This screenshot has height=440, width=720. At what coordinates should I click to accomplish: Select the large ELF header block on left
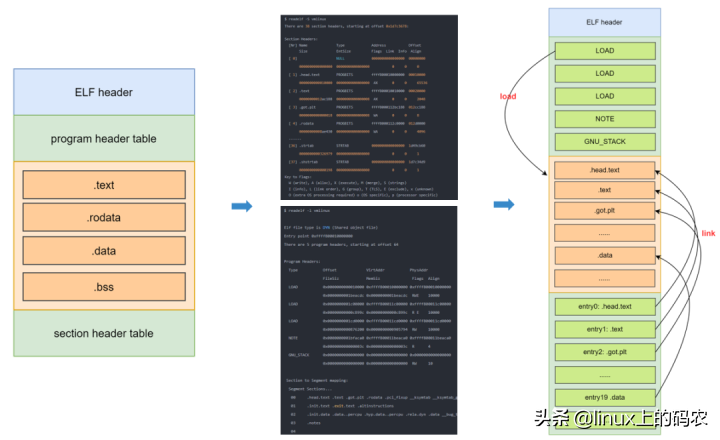tap(104, 92)
